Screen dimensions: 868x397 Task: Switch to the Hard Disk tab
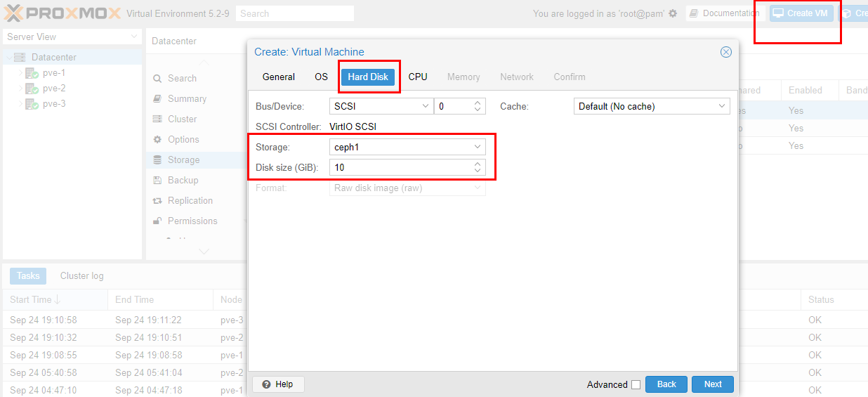(368, 77)
